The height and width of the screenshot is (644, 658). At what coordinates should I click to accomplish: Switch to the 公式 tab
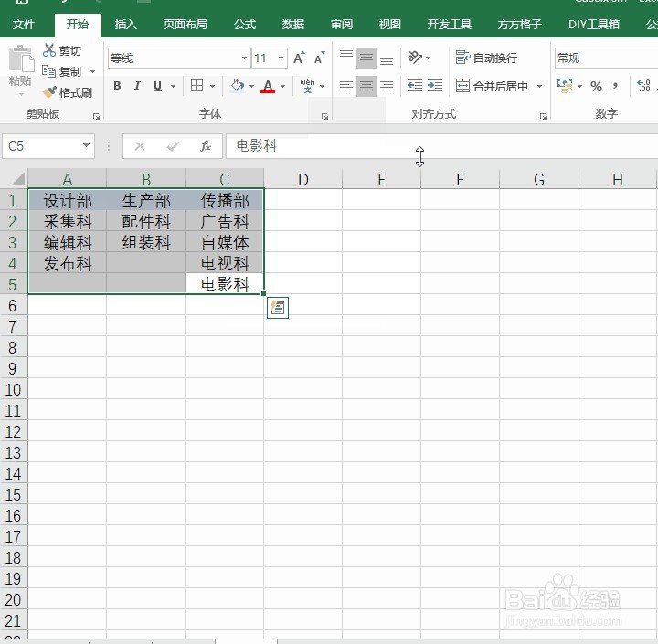point(245,25)
